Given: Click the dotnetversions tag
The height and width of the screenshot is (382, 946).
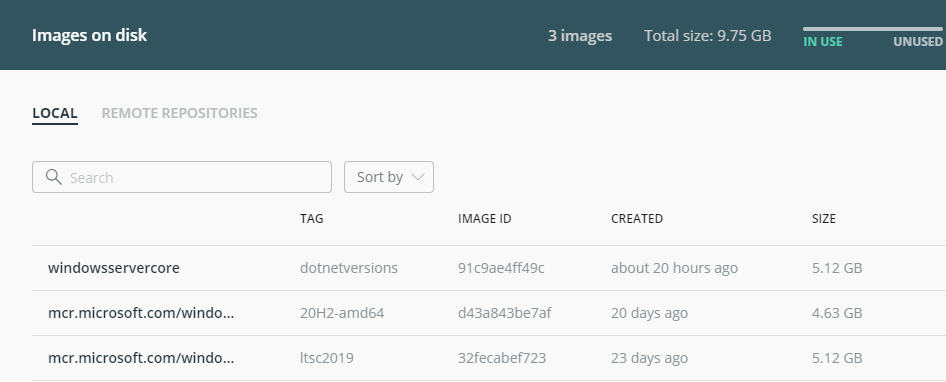Looking at the screenshot, I should point(349,268).
